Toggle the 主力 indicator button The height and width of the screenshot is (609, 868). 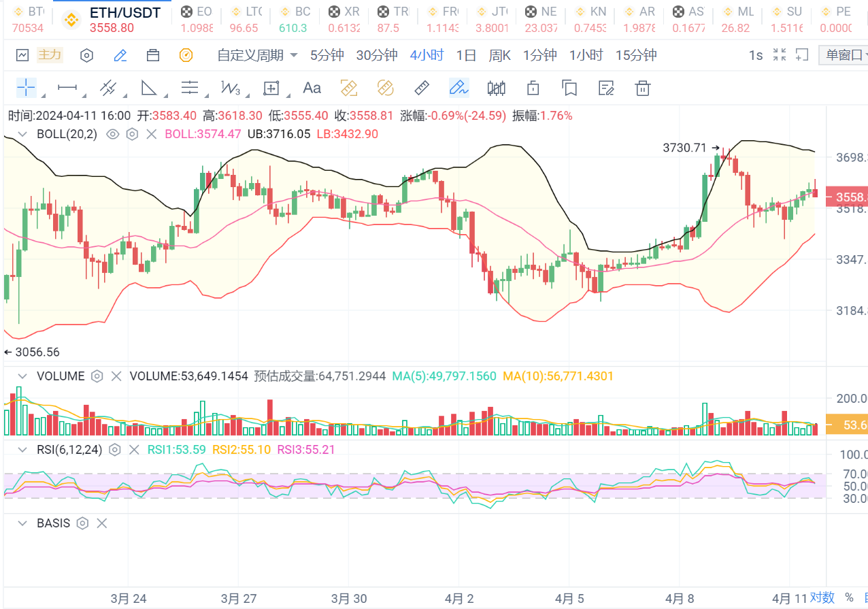pyautogui.click(x=50, y=55)
